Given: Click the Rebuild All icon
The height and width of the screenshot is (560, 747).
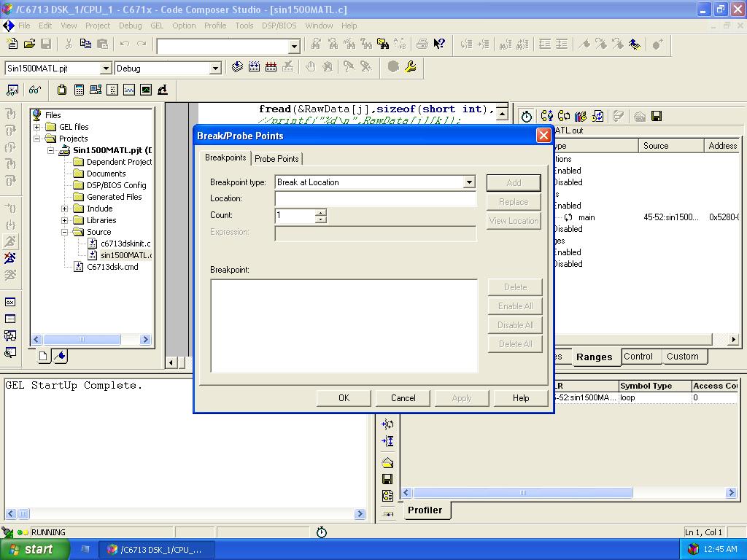Looking at the screenshot, I should tap(271, 66).
